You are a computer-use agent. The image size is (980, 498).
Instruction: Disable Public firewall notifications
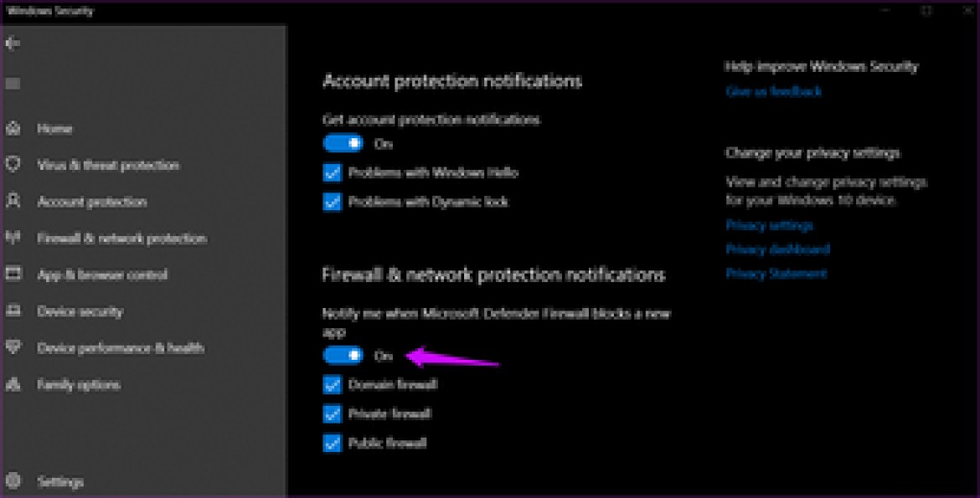tap(332, 443)
